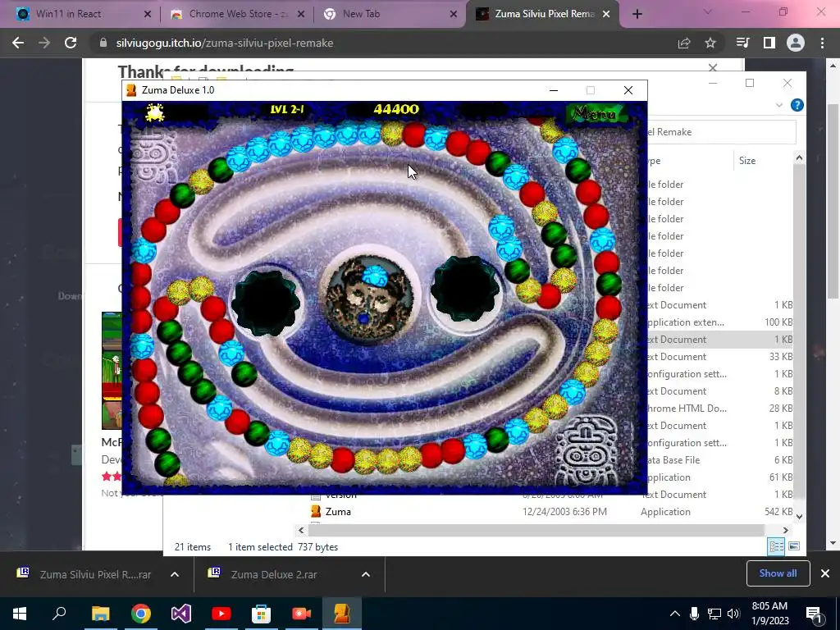Open the Chrome profile avatar
The height and width of the screenshot is (630, 840).
click(x=796, y=43)
